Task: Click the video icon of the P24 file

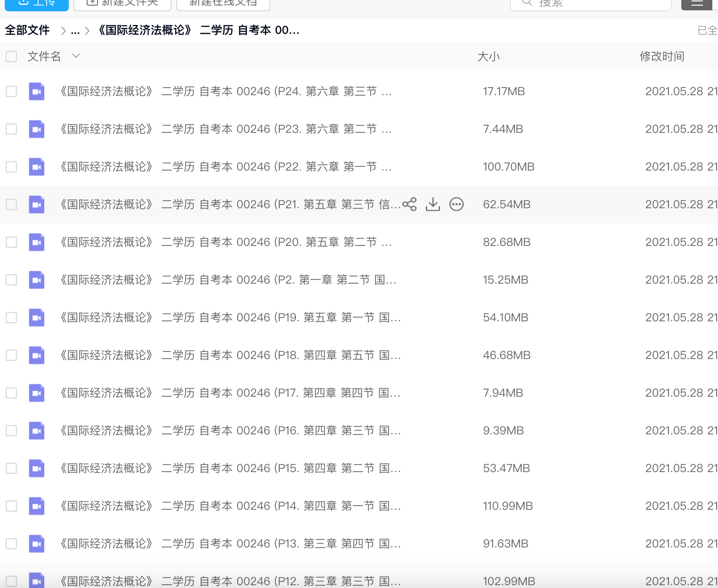Action: point(37,91)
